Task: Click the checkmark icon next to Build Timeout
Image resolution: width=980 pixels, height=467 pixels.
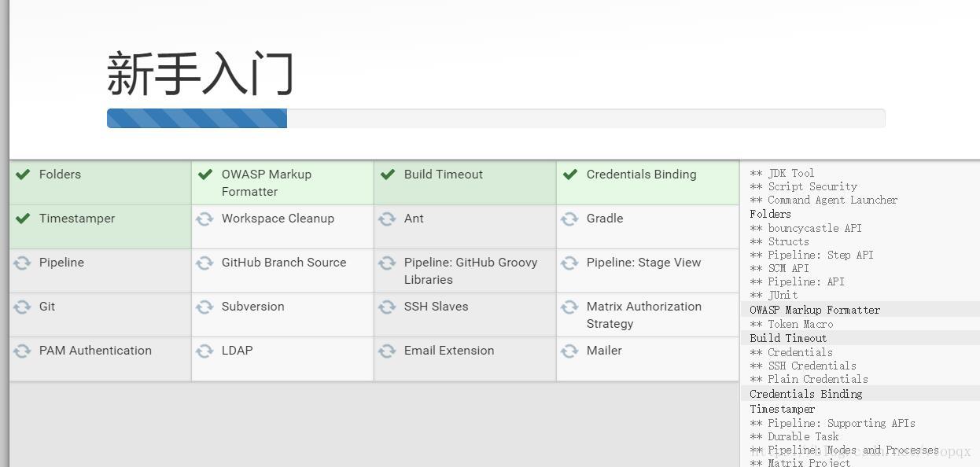Action: 388,175
